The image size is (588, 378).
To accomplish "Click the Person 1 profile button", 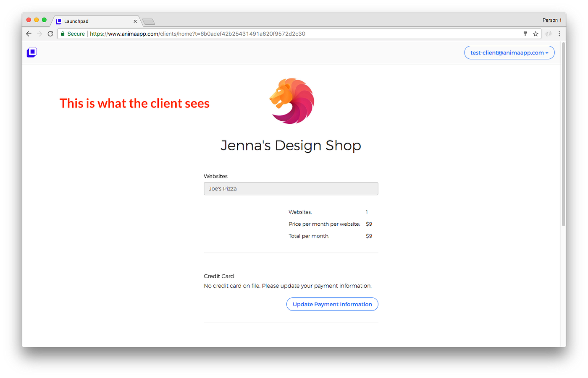I will tap(552, 20).
